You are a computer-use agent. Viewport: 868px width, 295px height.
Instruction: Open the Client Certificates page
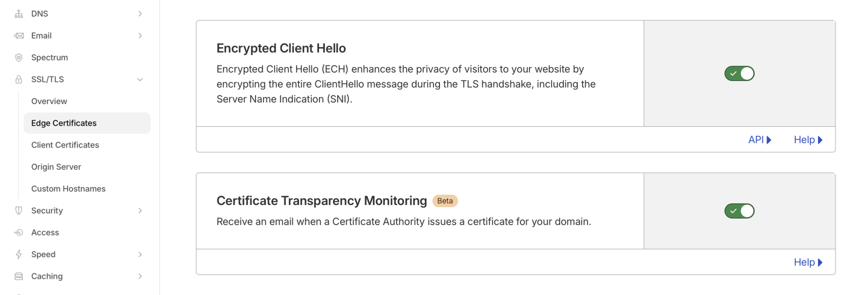point(65,145)
